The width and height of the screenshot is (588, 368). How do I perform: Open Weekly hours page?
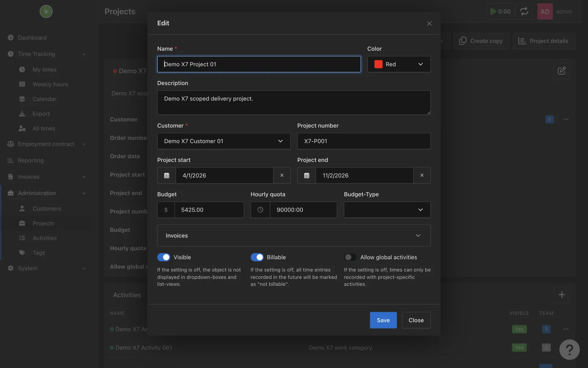tap(50, 84)
